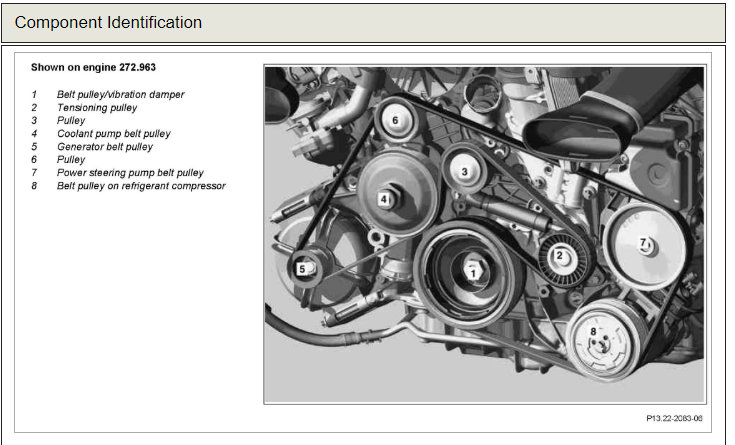735x445 pixels.
Task: Click the image reference code P13.22-2083-06
Action: point(674,418)
